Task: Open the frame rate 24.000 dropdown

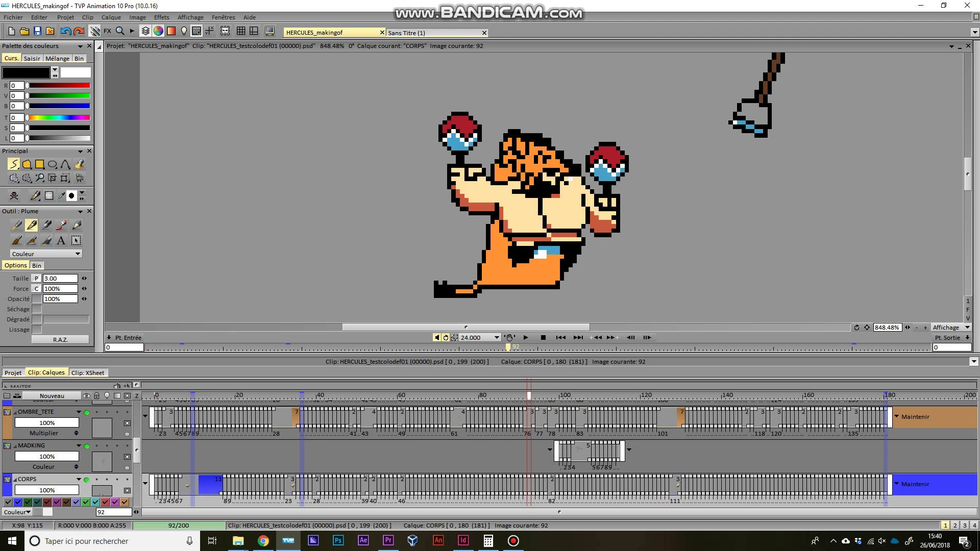Action: [496, 337]
